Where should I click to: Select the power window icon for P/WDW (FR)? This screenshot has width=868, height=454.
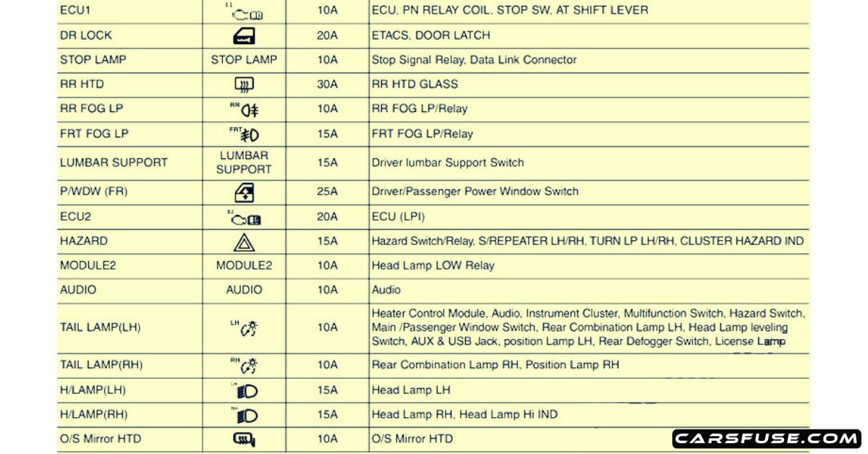(x=244, y=191)
